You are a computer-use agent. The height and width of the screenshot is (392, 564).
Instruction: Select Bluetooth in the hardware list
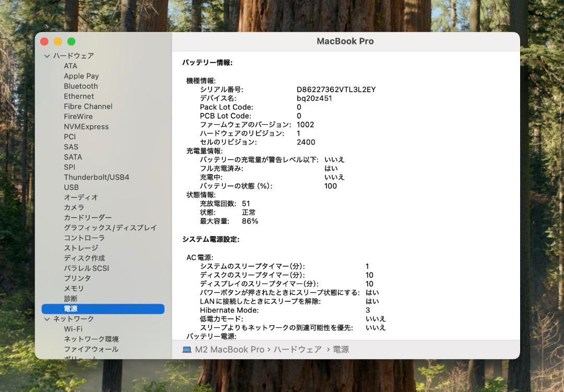pyautogui.click(x=81, y=86)
